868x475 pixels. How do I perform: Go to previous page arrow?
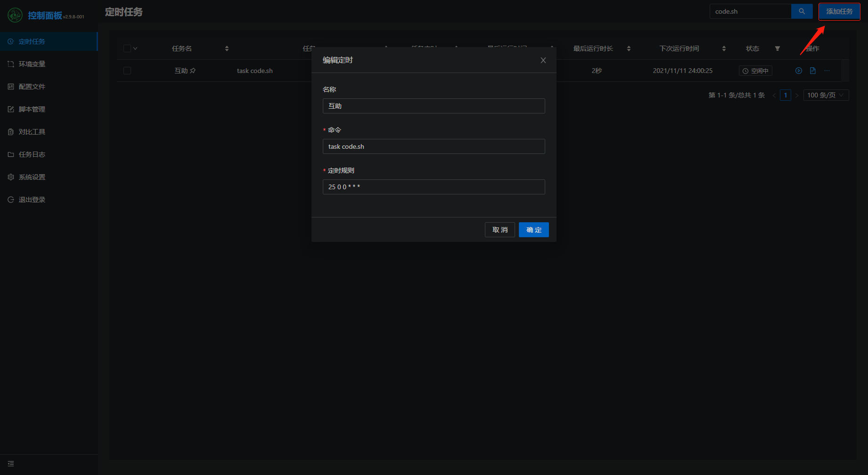click(x=774, y=95)
